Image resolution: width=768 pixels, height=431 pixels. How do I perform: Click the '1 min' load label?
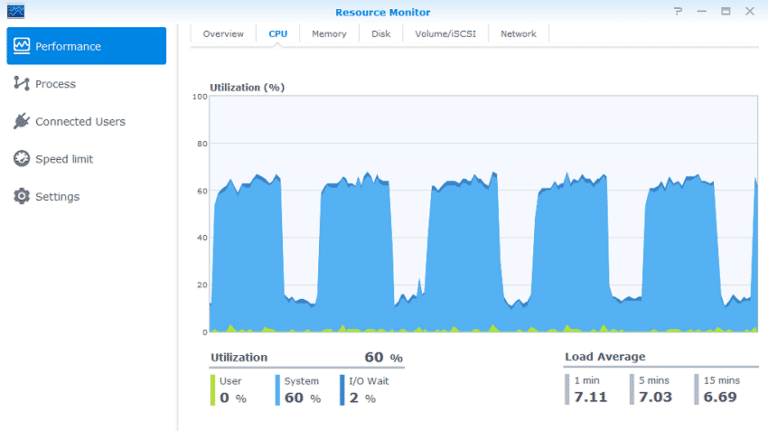(x=587, y=381)
